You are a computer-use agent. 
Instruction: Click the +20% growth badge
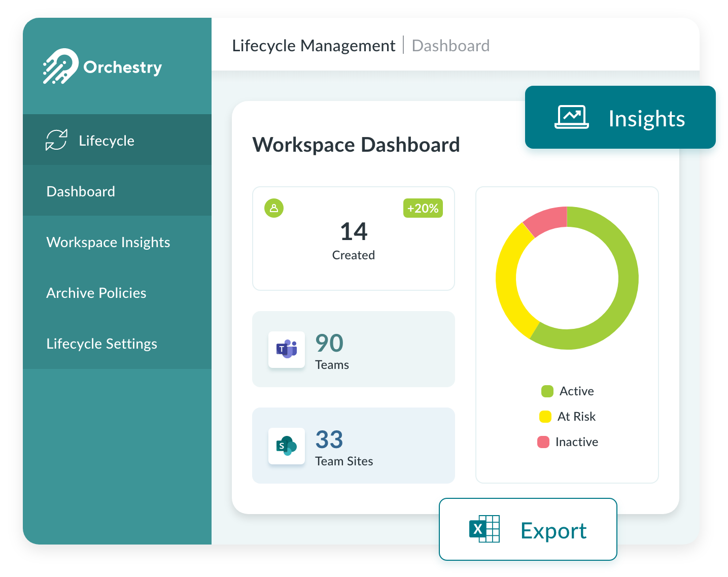423,208
